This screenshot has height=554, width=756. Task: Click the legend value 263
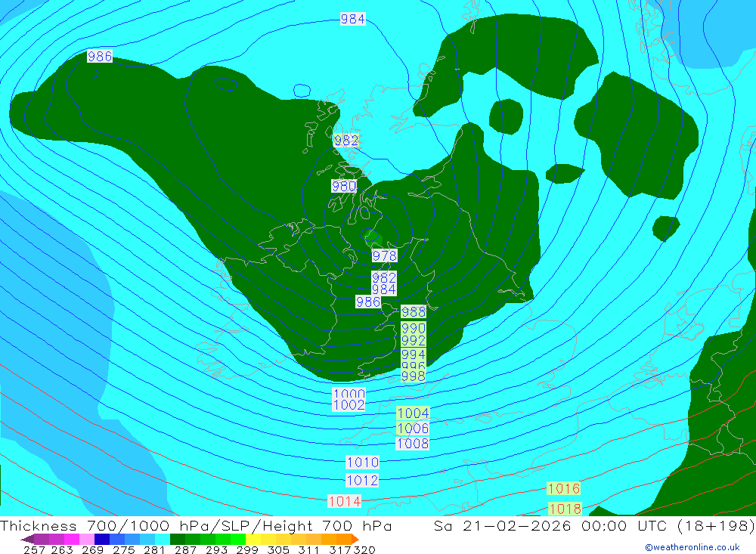coord(62,549)
